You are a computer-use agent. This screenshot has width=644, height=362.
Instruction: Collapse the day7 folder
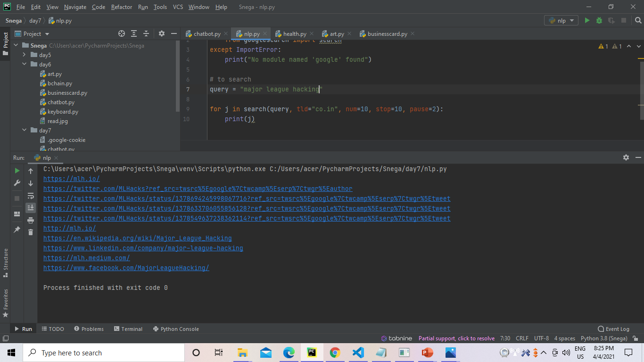click(x=24, y=131)
